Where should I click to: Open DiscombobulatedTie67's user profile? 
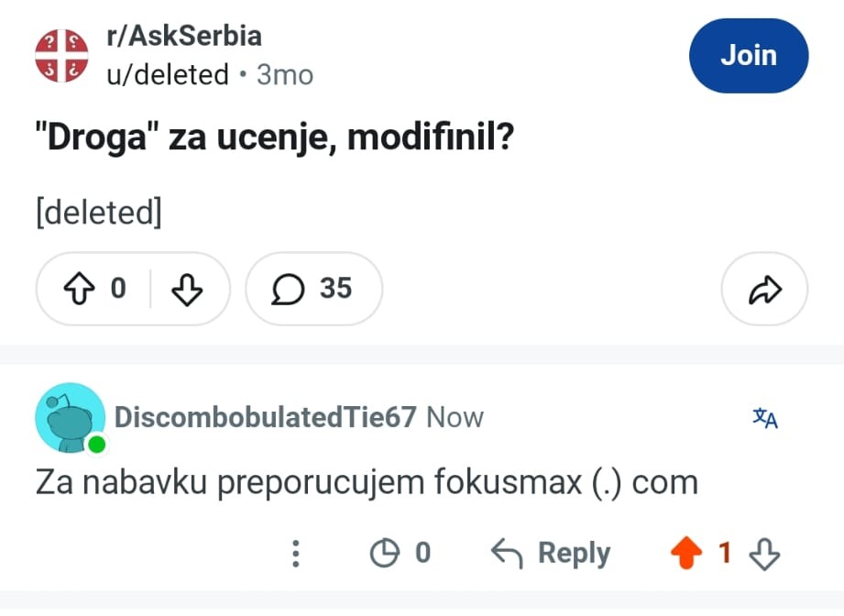[266, 417]
